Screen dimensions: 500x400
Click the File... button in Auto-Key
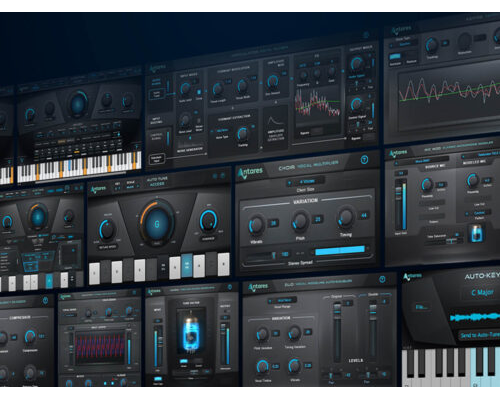pos(421,307)
